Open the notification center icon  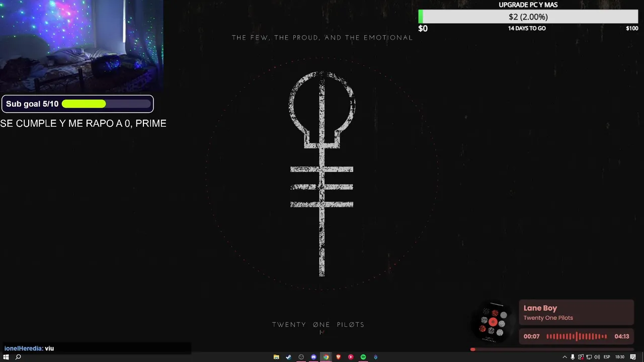coord(633,357)
